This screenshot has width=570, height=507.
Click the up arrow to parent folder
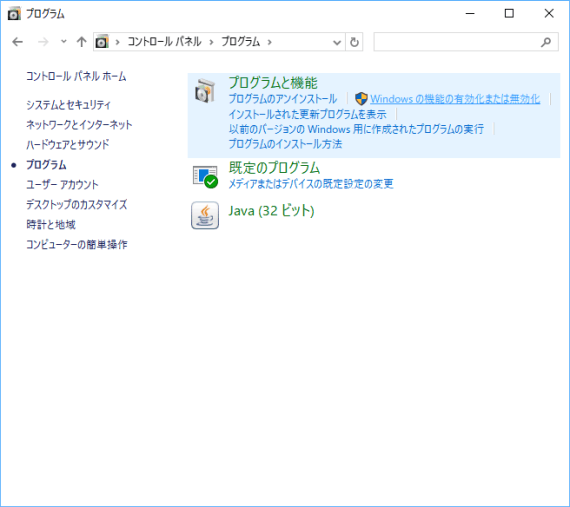pos(81,42)
